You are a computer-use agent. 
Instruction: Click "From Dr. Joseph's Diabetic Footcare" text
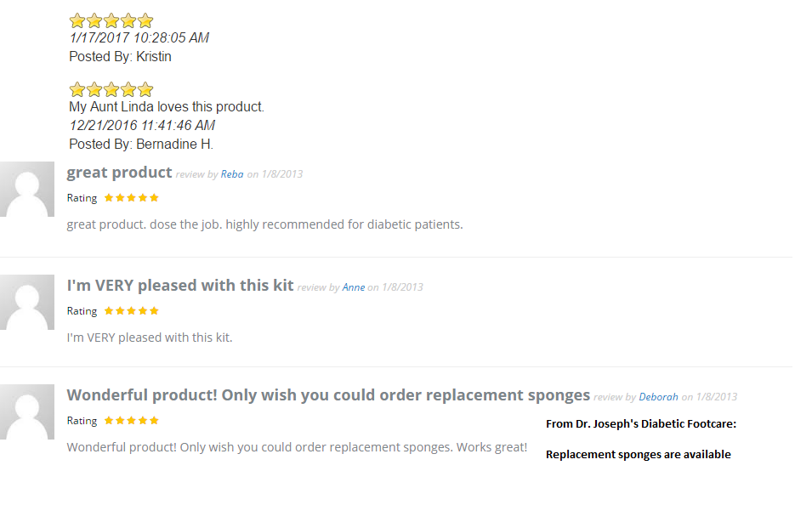(640, 423)
